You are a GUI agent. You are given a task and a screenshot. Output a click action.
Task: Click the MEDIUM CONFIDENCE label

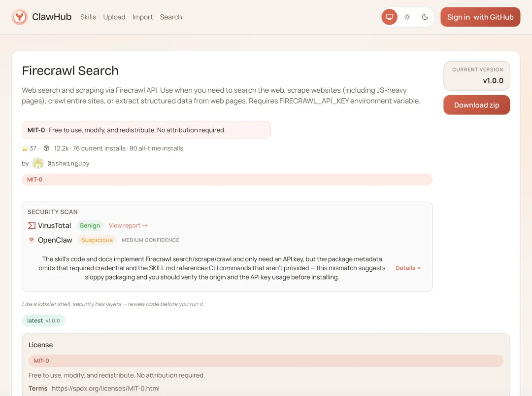150,240
